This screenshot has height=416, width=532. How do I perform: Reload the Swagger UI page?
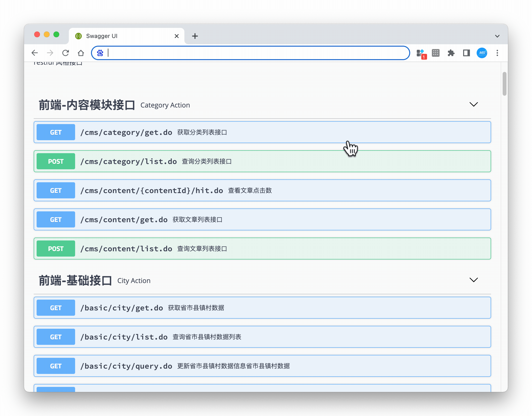click(x=65, y=53)
